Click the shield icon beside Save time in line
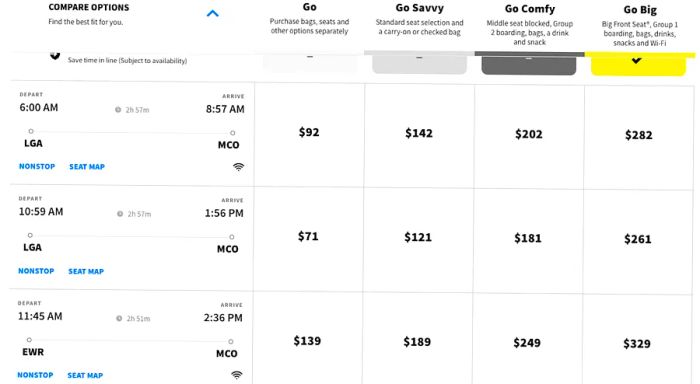This screenshot has width=700, height=384. (x=55, y=56)
